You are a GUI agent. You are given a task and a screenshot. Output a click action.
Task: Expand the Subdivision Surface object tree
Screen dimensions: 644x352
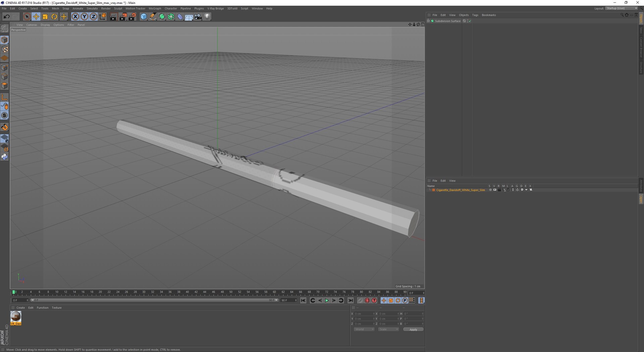428,21
